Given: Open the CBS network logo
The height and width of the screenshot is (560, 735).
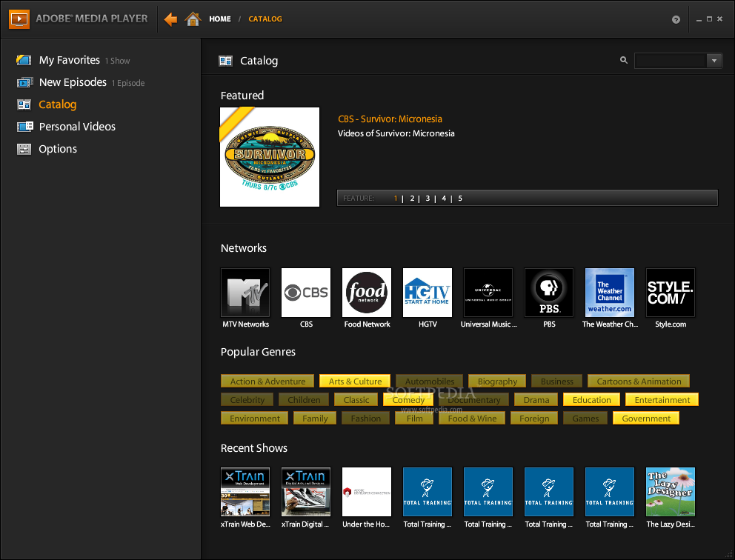Looking at the screenshot, I should click(x=305, y=293).
